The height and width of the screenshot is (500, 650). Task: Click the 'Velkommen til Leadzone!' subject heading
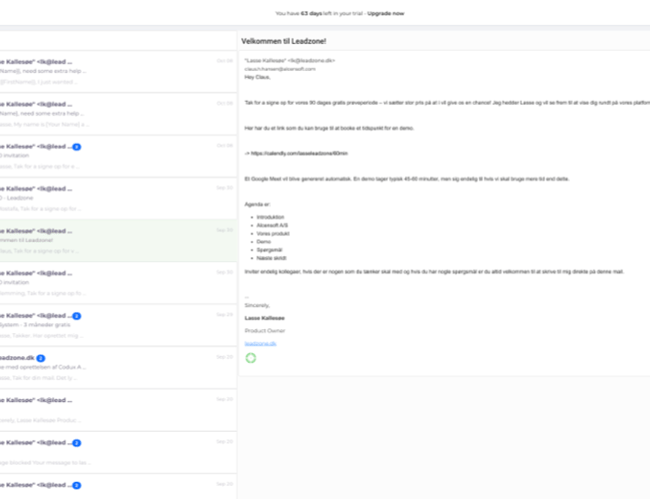[x=284, y=41]
